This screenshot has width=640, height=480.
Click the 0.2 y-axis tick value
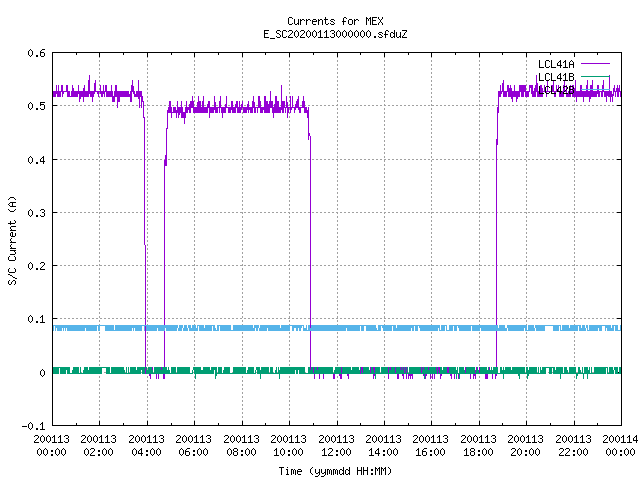click(x=36, y=266)
